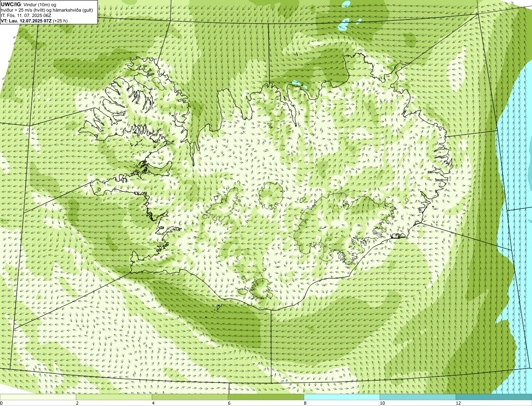Click the '8' label on the color scale
532x406 pixels.
[x=305, y=403]
